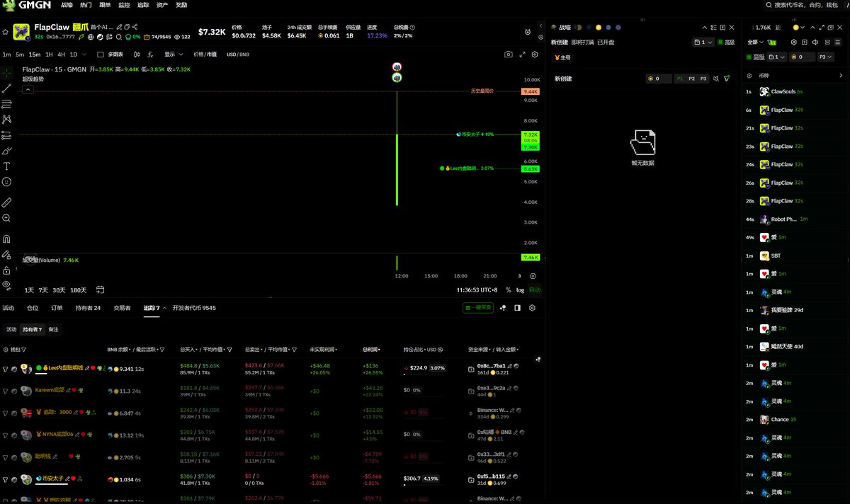Switch to the 交易者 tab

pos(122,308)
